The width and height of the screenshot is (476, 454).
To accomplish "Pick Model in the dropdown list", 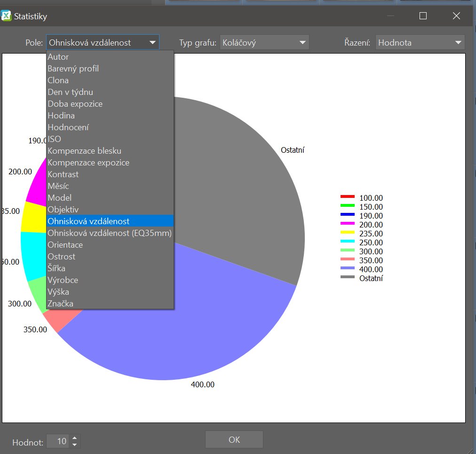I will (x=110, y=198).
